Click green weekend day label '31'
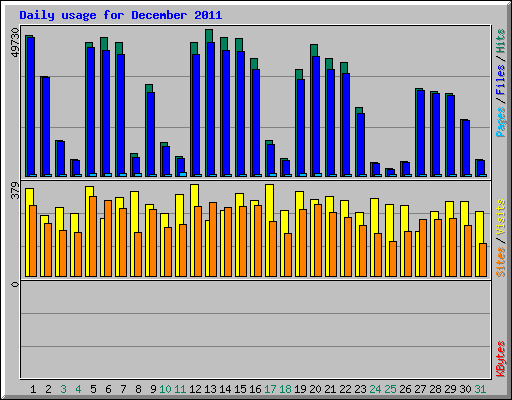 [480, 389]
